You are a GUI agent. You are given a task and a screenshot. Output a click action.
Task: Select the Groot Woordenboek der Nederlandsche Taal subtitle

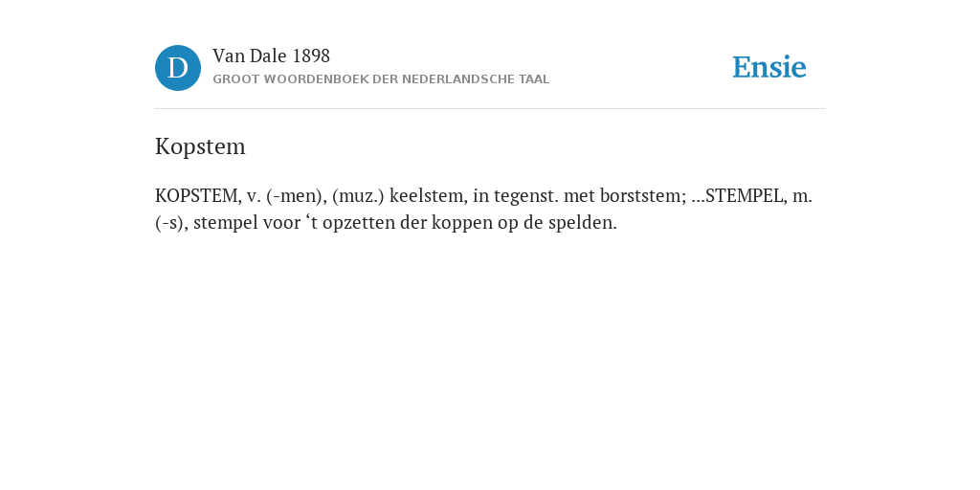tap(381, 79)
